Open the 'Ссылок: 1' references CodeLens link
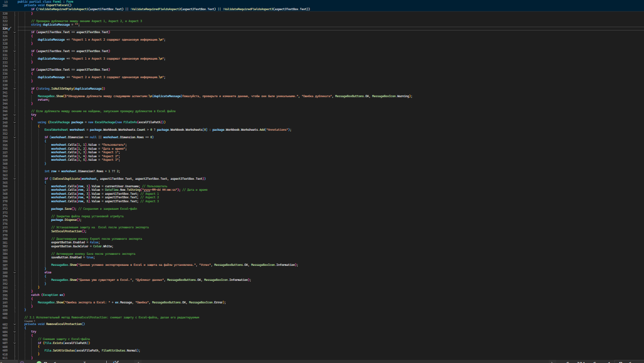This screenshot has width=644, height=363. 30,321
